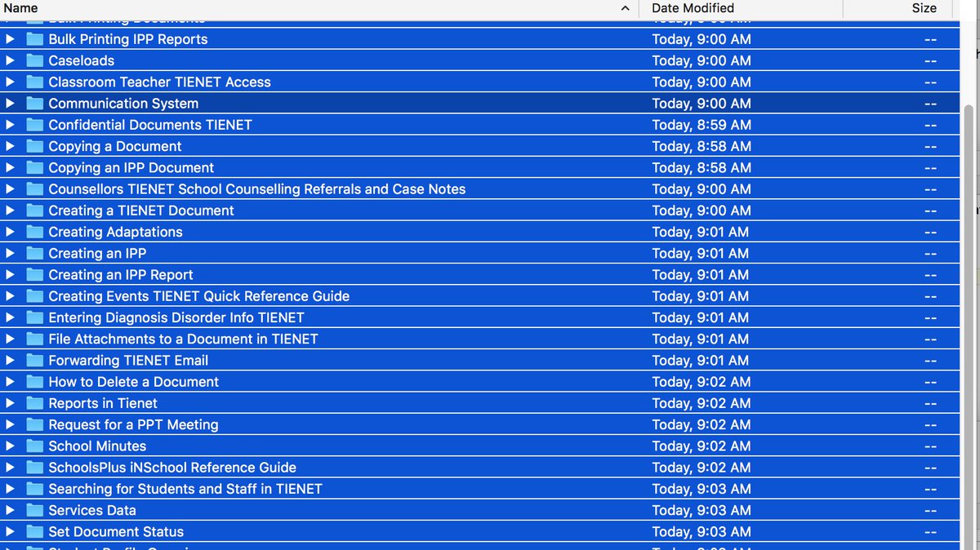
Task: Click the 8:59 AM date of Confidential Documents
Action: point(702,125)
